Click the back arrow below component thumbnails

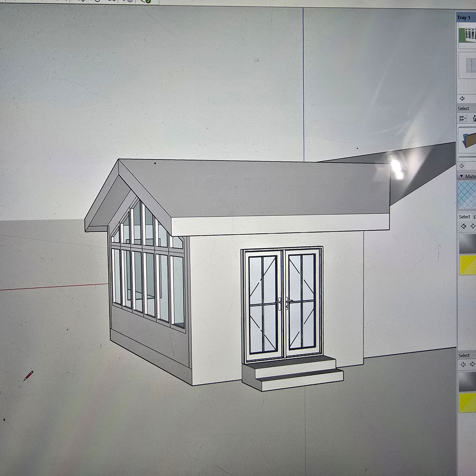(x=462, y=98)
